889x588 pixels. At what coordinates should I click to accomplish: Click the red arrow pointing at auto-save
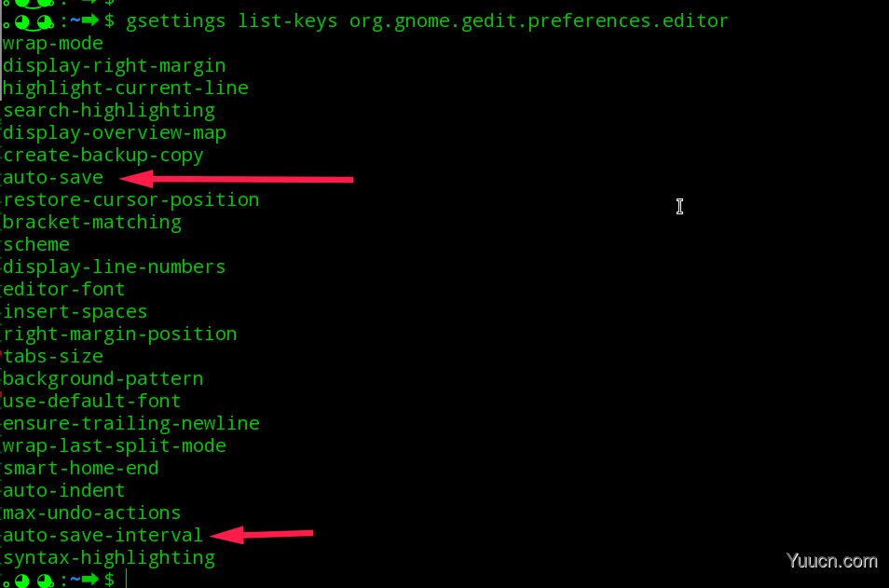coord(237,179)
